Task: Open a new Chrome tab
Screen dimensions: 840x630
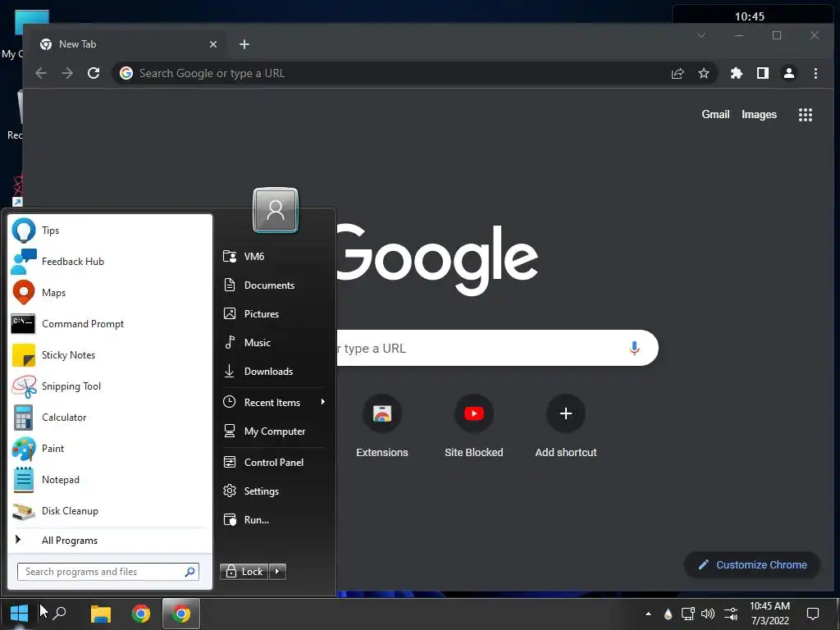Action: (x=244, y=44)
